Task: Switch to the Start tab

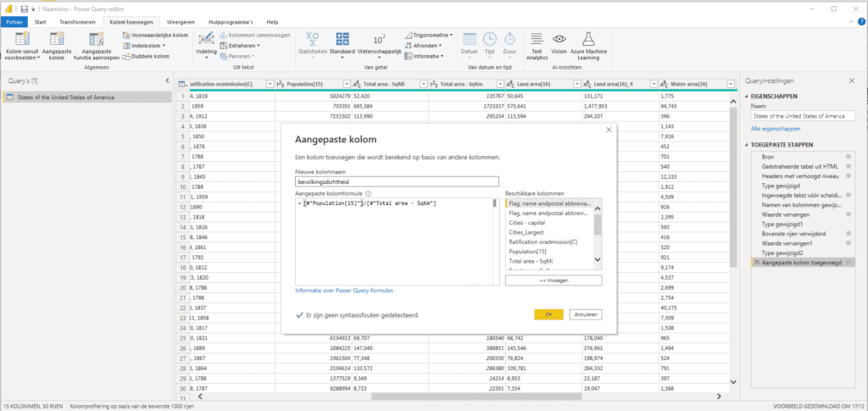Action: pyautogui.click(x=40, y=22)
